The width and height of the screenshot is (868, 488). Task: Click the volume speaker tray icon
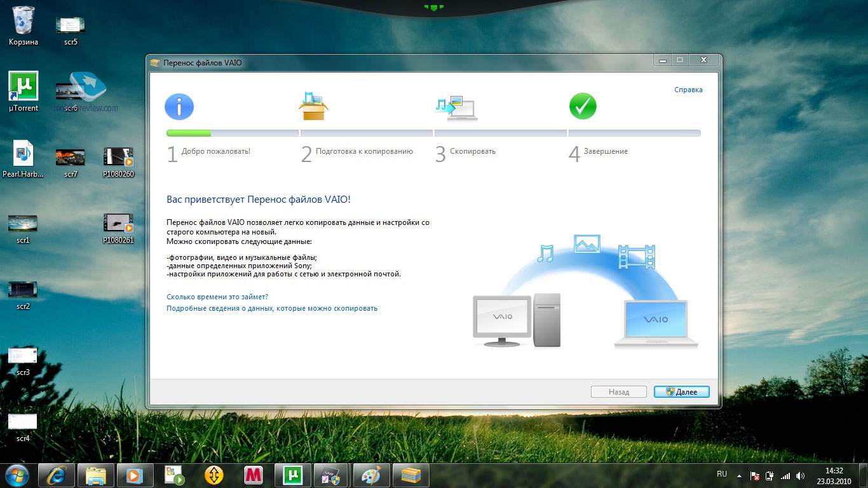(800, 476)
